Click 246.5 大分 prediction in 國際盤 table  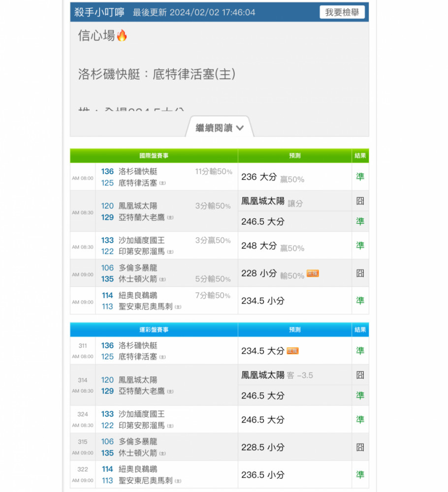coord(263,221)
